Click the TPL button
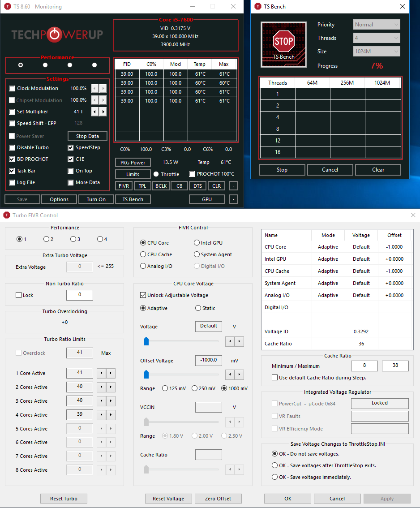The width and height of the screenshot is (420, 508). pos(142,186)
